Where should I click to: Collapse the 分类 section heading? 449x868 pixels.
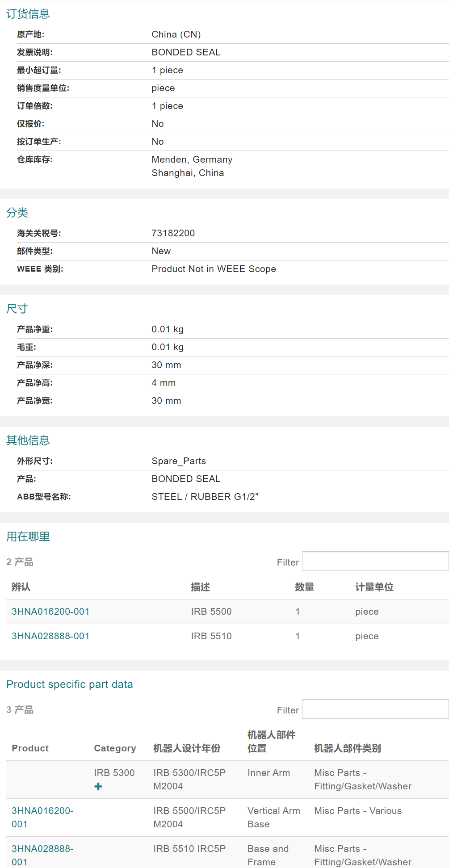tap(17, 213)
